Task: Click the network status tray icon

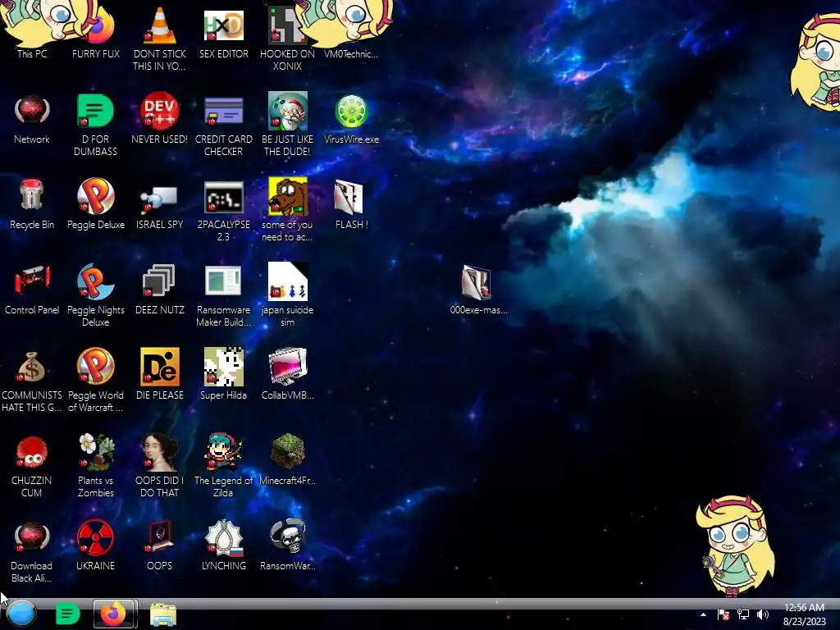Action: coord(743,614)
